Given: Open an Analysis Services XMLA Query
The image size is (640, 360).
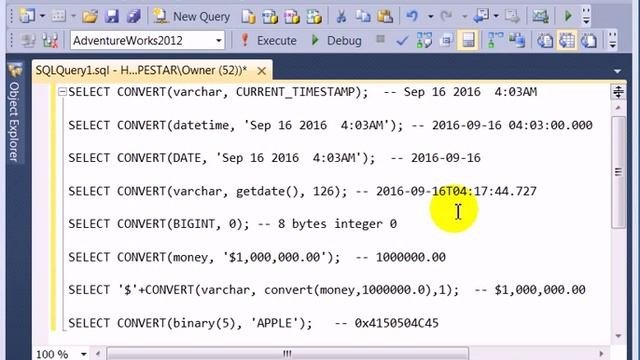Looking at the screenshot, I should 314,16.
